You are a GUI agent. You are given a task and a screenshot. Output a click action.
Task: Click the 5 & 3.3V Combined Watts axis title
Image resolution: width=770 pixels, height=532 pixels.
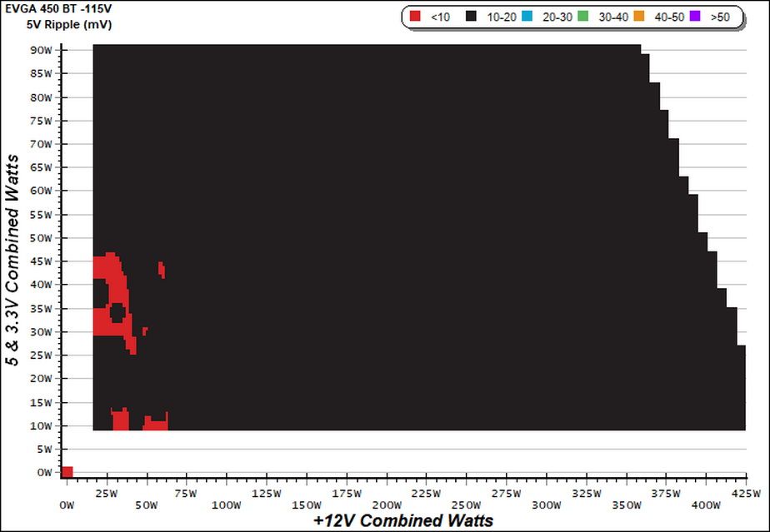click(12, 260)
